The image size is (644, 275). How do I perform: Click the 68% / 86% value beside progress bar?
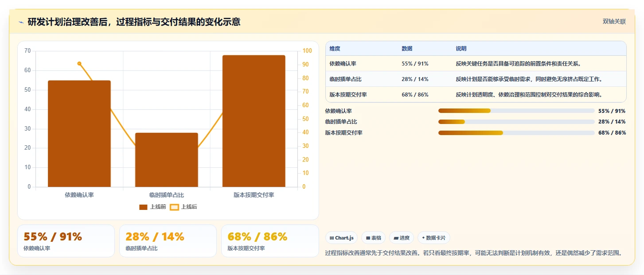pyautogui.click(x=612, y=133)
